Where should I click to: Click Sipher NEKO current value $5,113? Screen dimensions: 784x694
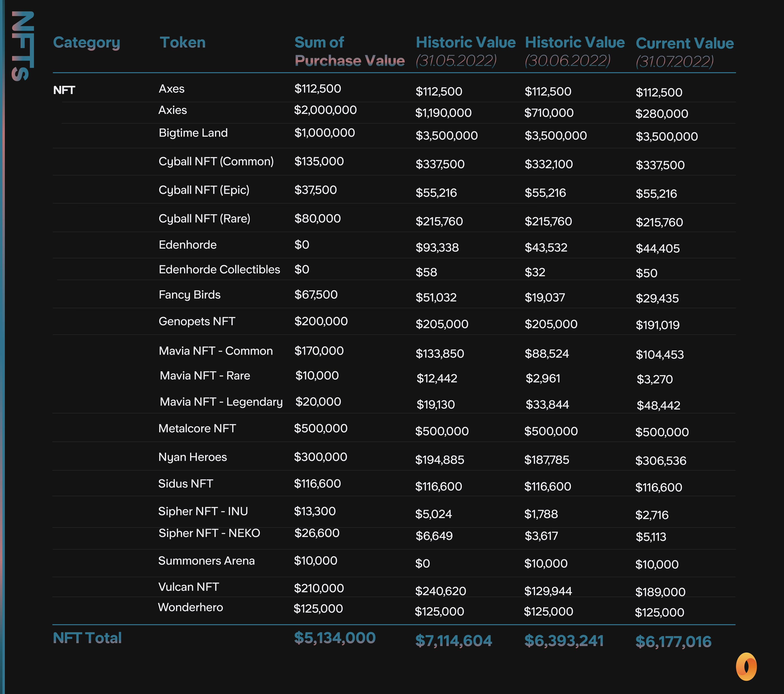(651, 537)
